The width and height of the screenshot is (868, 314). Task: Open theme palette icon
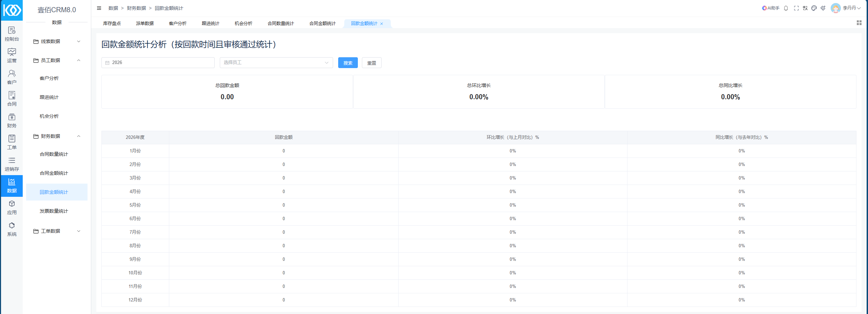click(814, 8)
